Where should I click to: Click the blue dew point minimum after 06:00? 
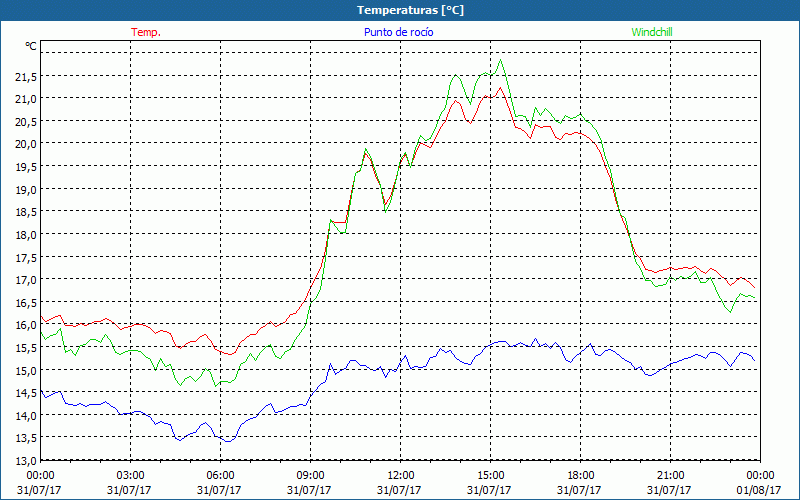coord(228,441)
